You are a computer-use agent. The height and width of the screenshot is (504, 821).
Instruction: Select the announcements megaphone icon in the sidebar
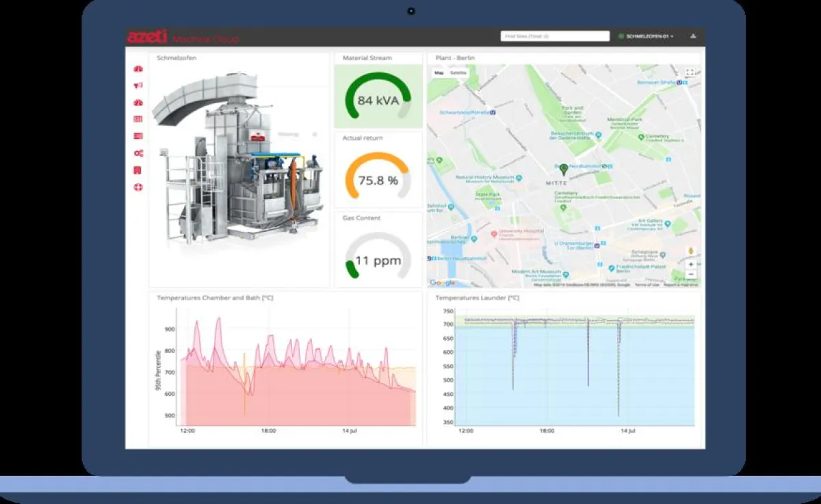click(x=138, y=85)
